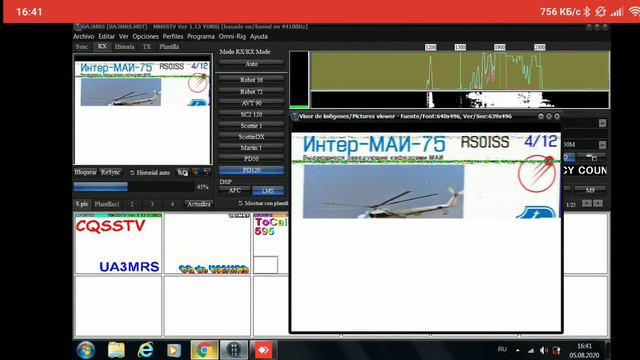The height and width of the screenshot is (360, 640).
Task: Toggle the LMS DSP button
Action: coord(268,190)
